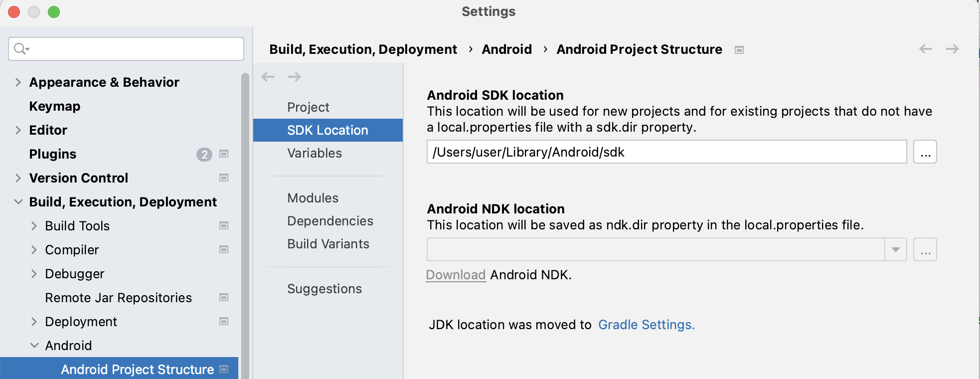
Task: Click the icon beside Android Project Structure tree row
Action: click(224, 370)
